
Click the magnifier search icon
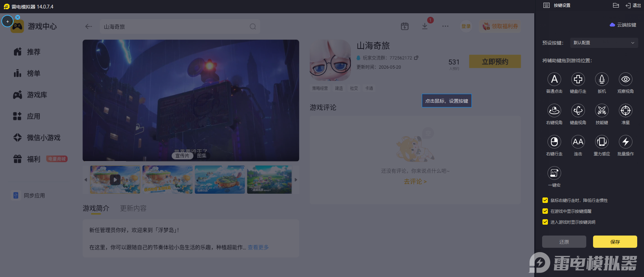(253, 27)
